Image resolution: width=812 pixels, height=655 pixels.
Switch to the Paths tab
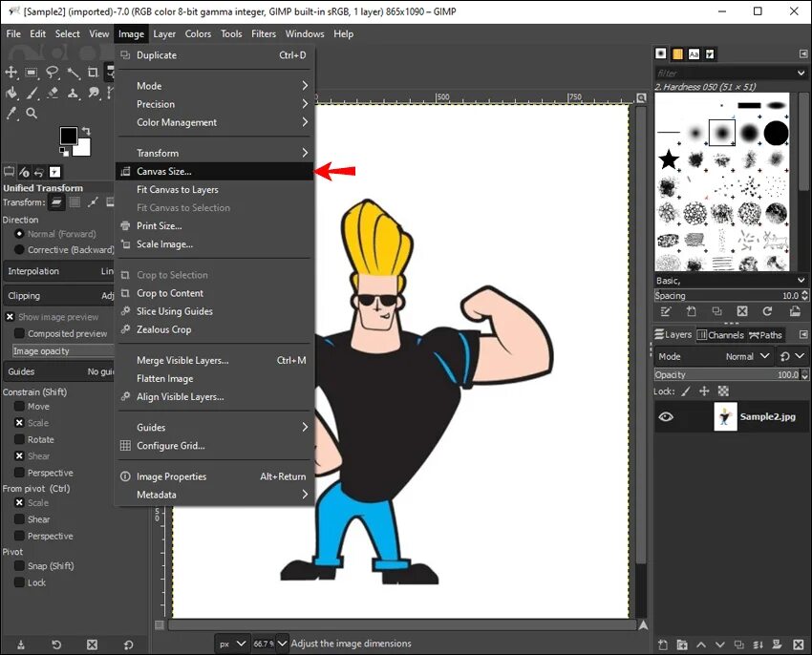(765, 335)
